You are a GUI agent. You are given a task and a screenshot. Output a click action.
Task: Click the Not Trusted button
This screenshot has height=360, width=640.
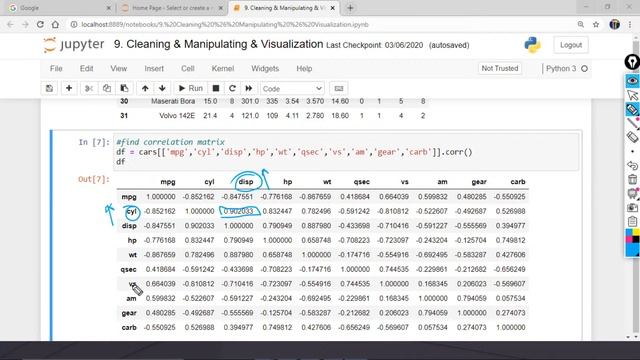click(500, 69)
